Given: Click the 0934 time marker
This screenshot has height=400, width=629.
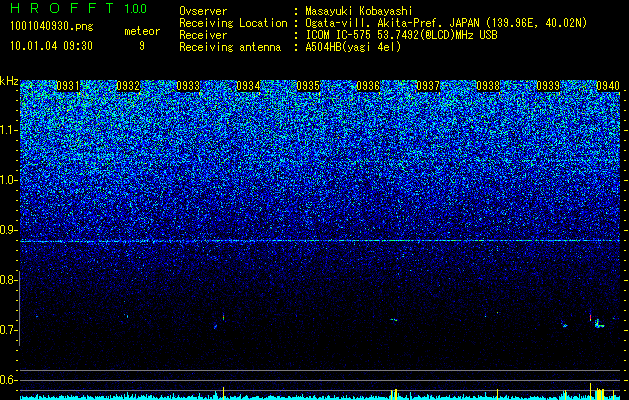Looking at the screenshot, I should pos(248,86).
